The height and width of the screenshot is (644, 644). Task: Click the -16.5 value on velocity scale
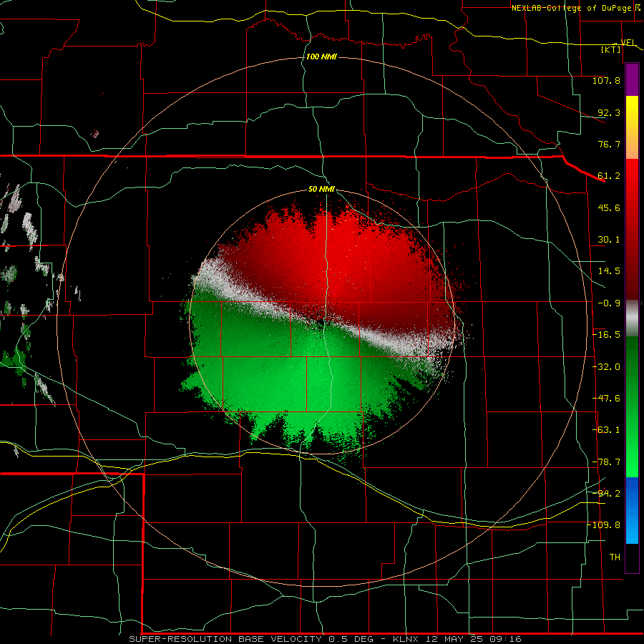point(606,335)
